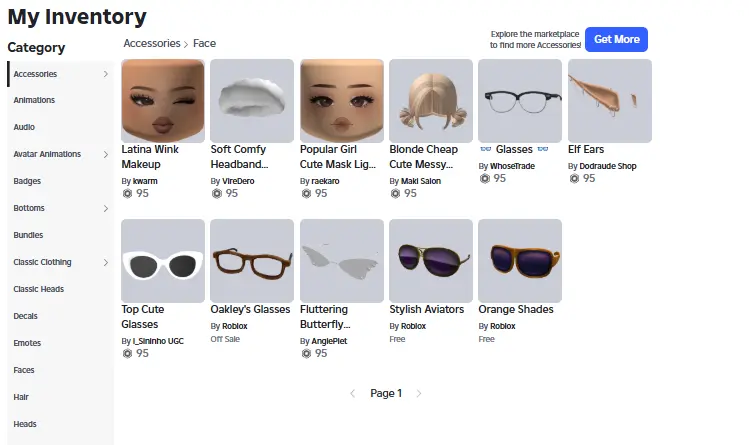Click the Robux icon under Top Cute Glasses
This screenshot has width=749, height=445.
[127, 353]
